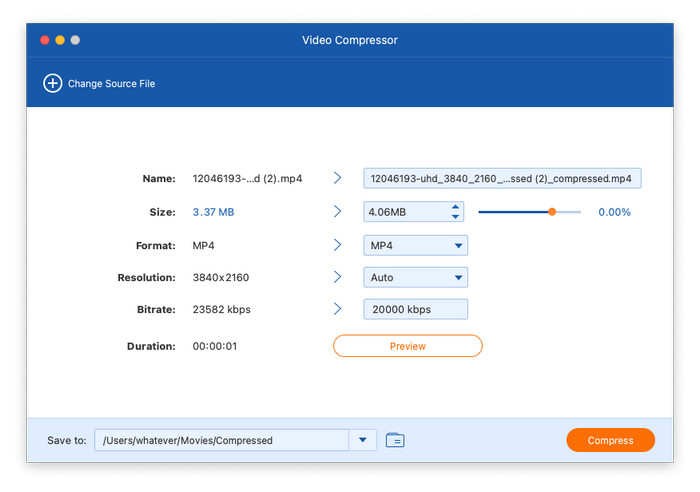Image resolution: width=700 pixels, height=492 pixels.
Task: Decrease output size with the down stepper
Action: [456, 217]
